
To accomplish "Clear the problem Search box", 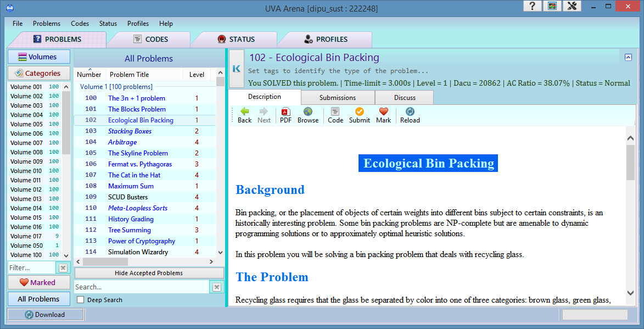I will [x=217, y=287].
